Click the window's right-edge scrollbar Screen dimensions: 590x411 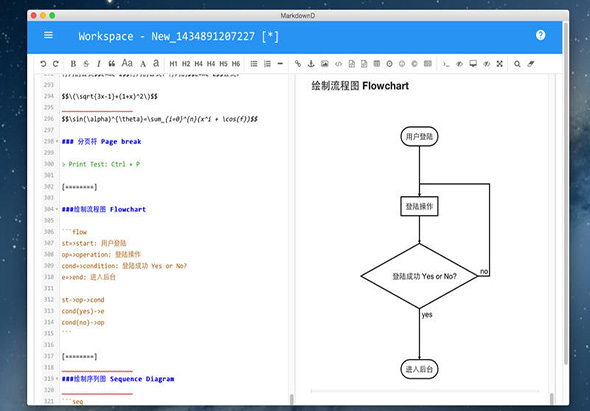pos(565,193)
